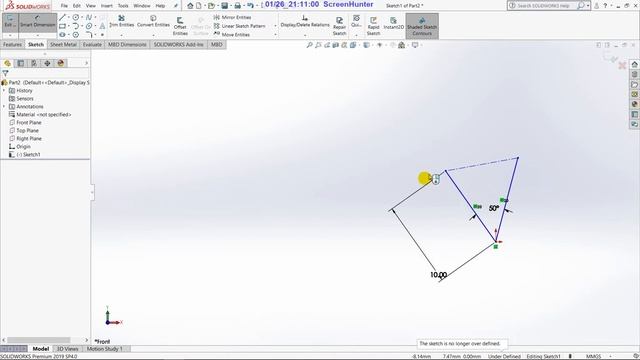Screen dimensions: 640x360
Task: Click the tree filter funnel icon
Action: point(5,73)
